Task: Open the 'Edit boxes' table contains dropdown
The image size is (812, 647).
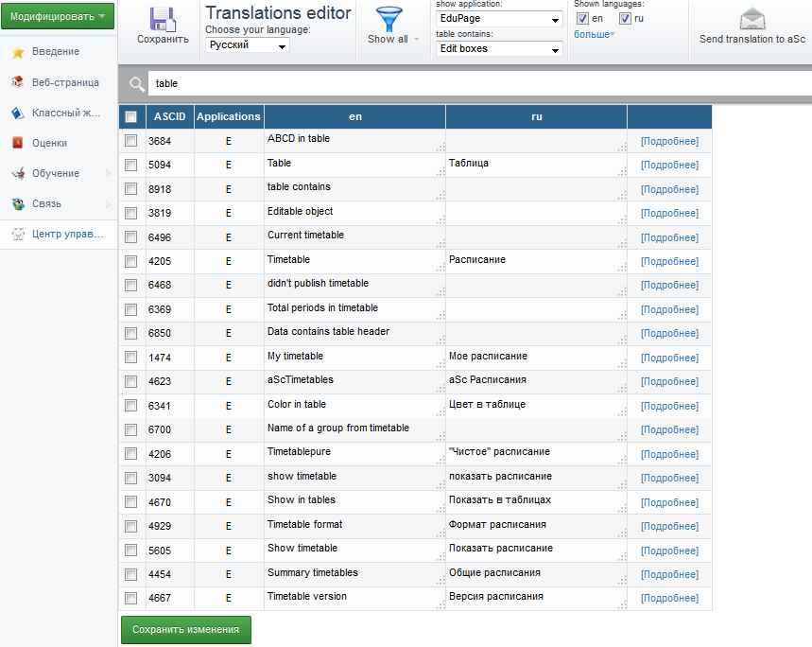Action: click(x=499, y=48)
